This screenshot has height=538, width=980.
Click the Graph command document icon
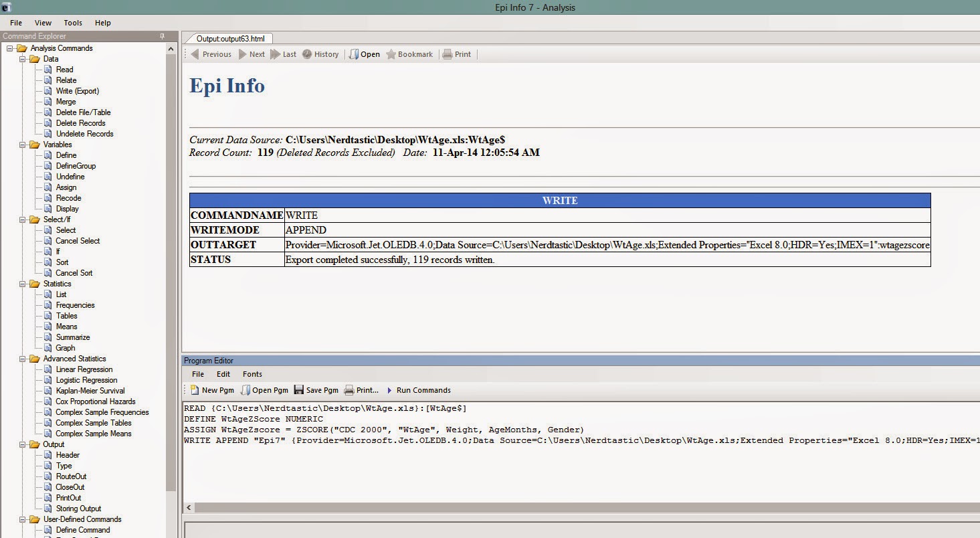pos(48,348)
